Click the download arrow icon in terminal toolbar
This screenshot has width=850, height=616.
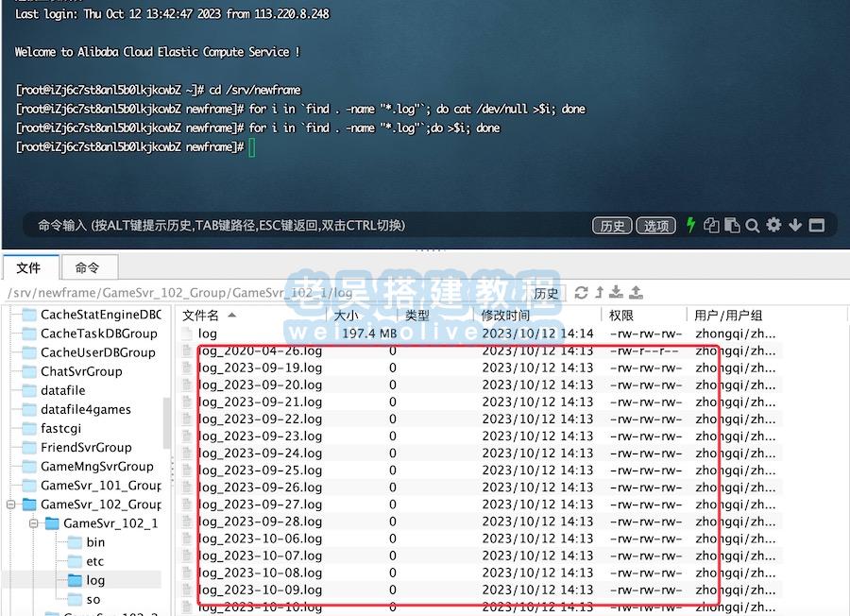(x=796, y=225)
